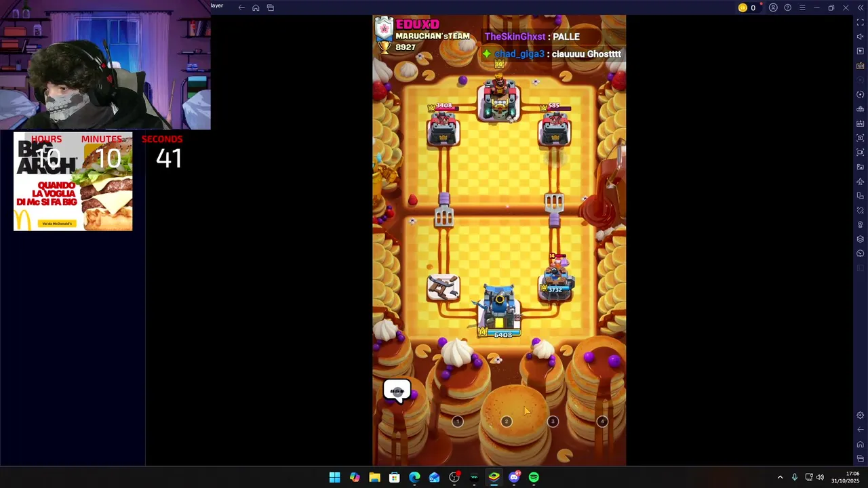Image resolution: width=868 pixels, height=488 pixels.
Task: Click the title bar home icon
Action: coord(256,7)
